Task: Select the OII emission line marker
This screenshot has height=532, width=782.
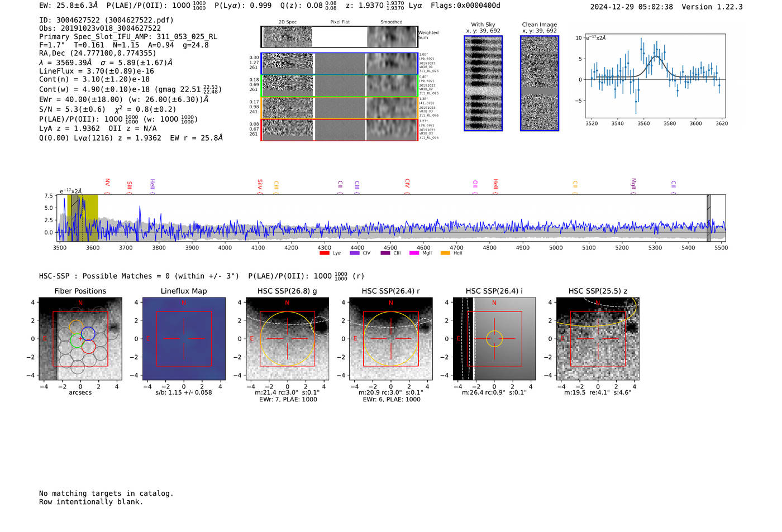Action: click(x=475, y=187)
